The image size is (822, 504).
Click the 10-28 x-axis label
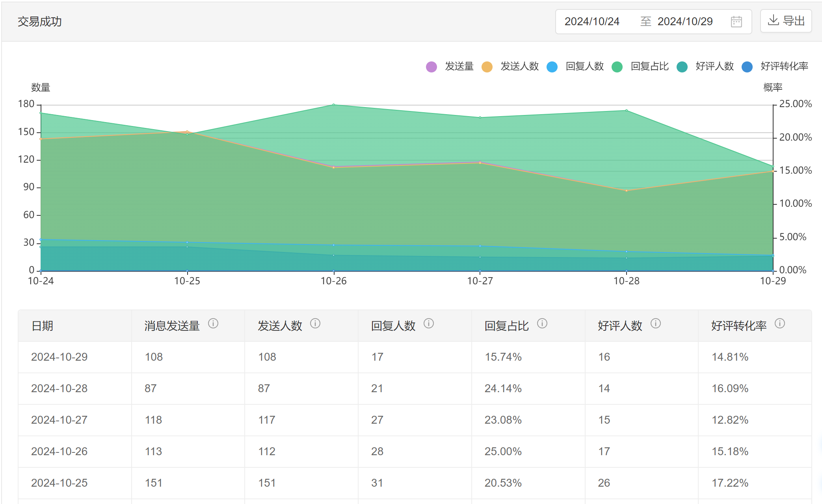pos(627,281)
